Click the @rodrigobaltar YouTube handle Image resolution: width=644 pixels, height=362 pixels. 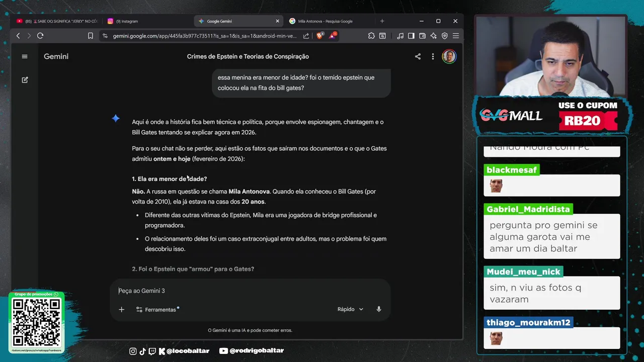click(257, 351)
